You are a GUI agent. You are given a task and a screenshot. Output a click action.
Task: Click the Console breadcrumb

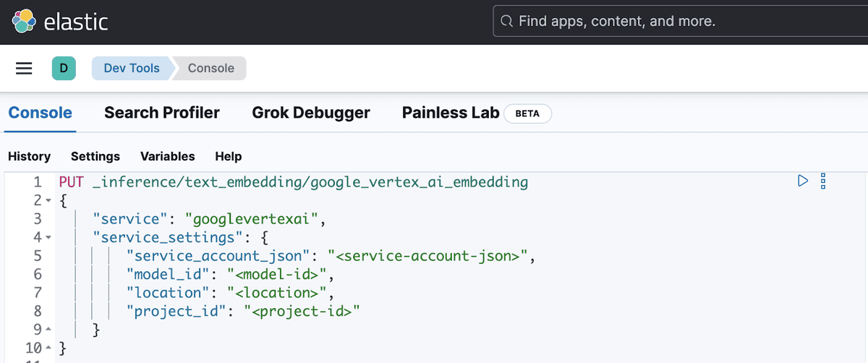coord(211,69)
